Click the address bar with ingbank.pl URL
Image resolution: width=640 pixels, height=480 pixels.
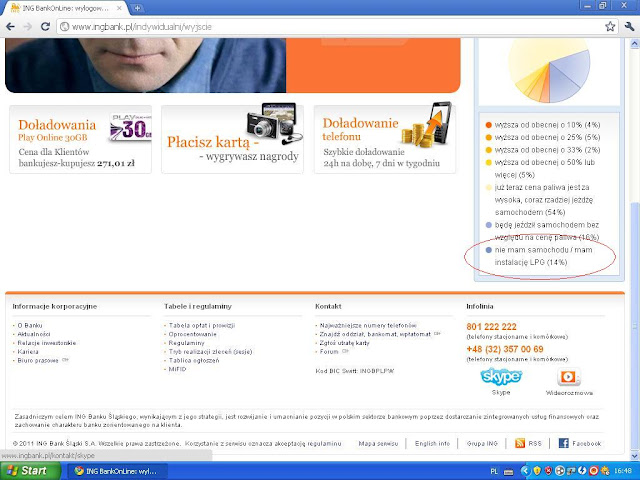coord(331,27)
